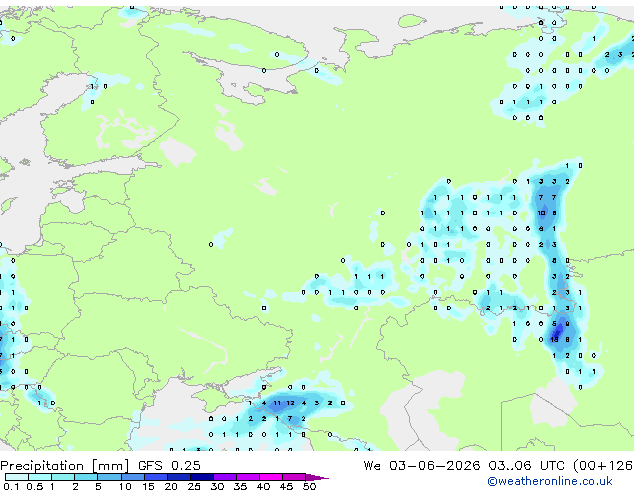Viewport: 634px width, 490px height.
Task: Click the legend label '15'
Action: click(148, 486)
